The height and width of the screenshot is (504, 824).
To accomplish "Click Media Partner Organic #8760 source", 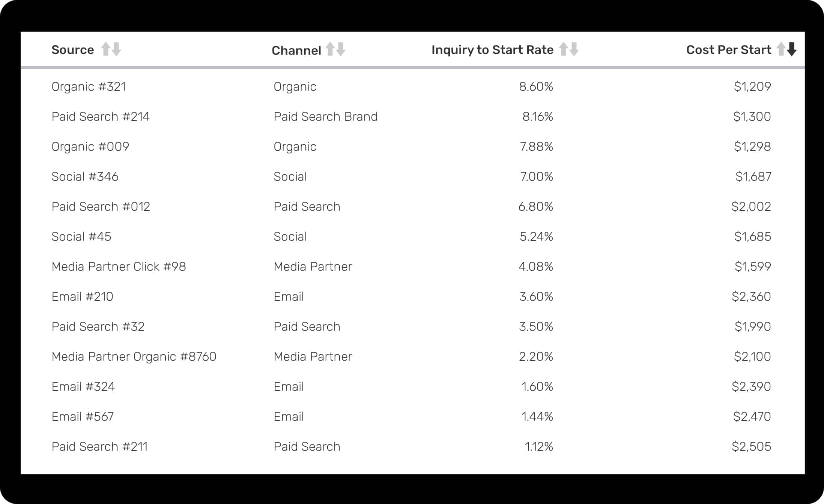I will tap(134, 357).
